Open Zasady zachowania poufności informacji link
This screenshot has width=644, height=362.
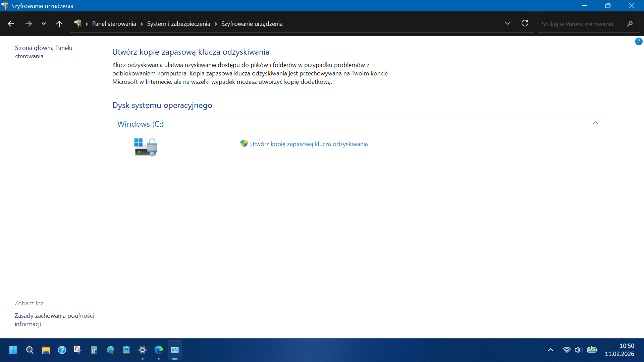pos(54,320)
